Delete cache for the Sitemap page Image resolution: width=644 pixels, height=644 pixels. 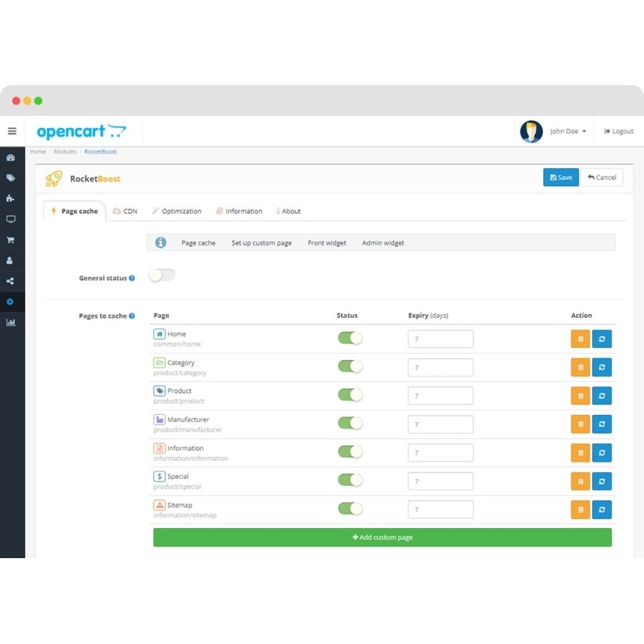(580, 509)
